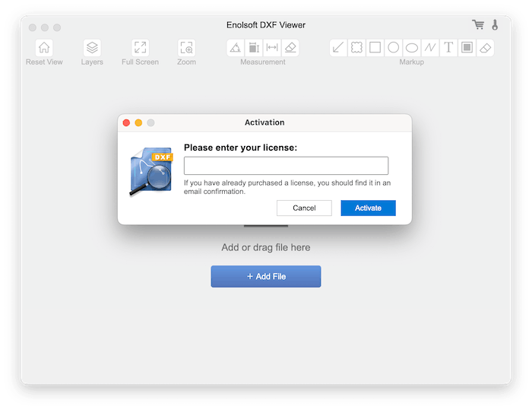Select the rectangle markup tool
The width and height of the screenshot is (532, 410).
(375, 48)
